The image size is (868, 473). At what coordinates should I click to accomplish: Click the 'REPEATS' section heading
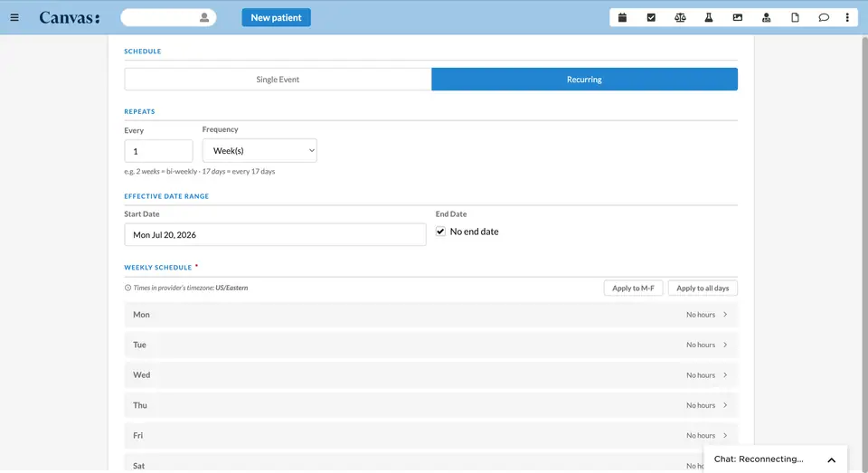point(139,111)
